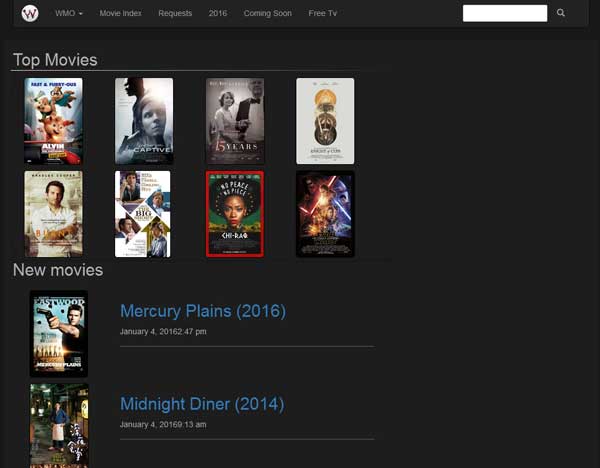Click the W site logo
Image resolution: width=600 pixels, height=468 pixels.
[x=30, y=13]
